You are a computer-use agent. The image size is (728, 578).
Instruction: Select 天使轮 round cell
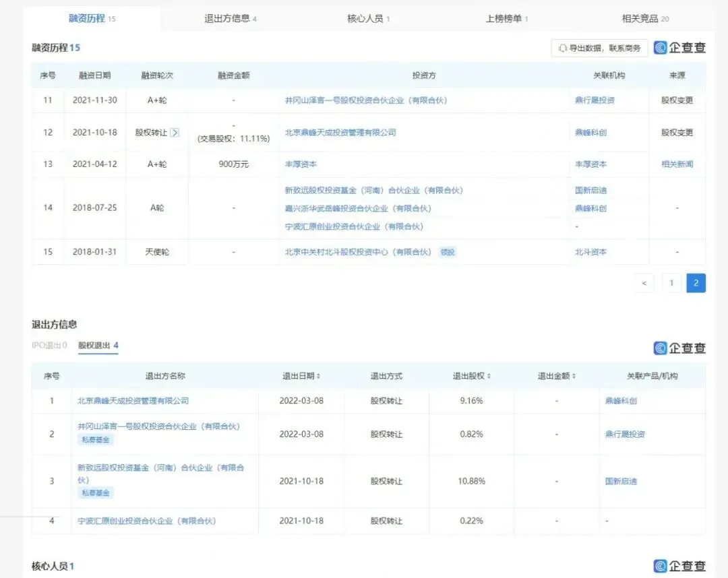157,252
